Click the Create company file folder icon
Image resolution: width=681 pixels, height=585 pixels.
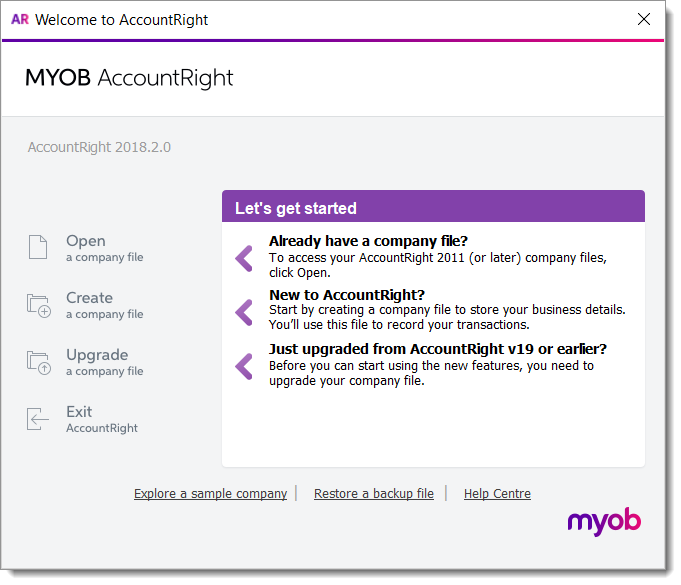[x=38, y=305]
